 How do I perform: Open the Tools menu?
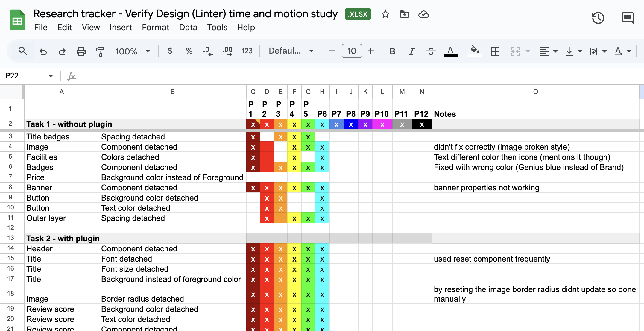click(217, 27)
